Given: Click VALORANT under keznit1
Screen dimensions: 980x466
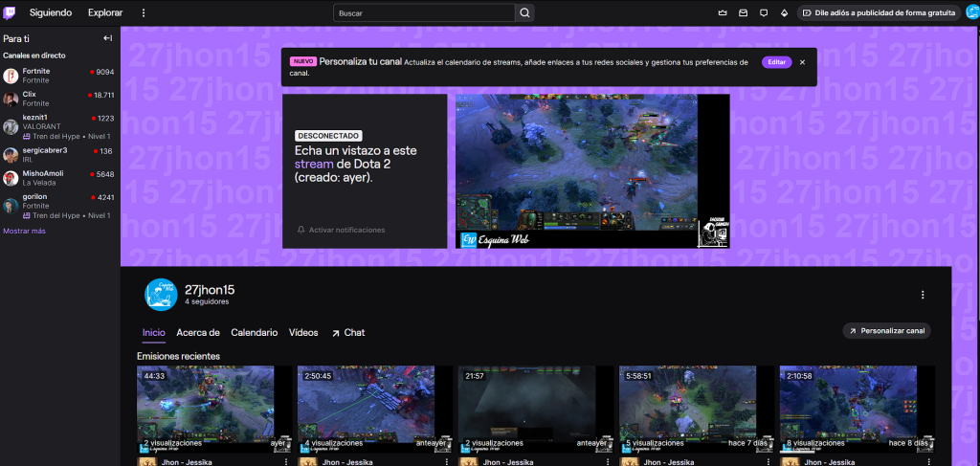Looking at the screenshot, I should (41, 126).
